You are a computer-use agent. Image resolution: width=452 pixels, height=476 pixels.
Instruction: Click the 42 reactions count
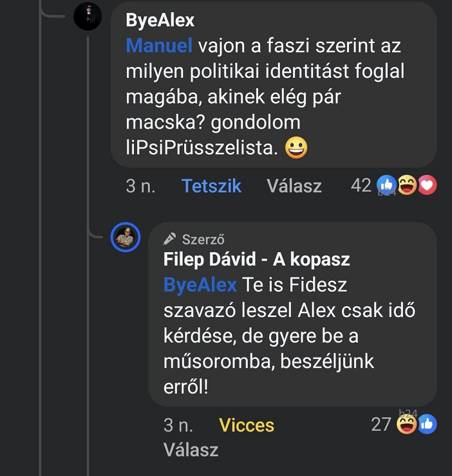click(x=361, y=185)
